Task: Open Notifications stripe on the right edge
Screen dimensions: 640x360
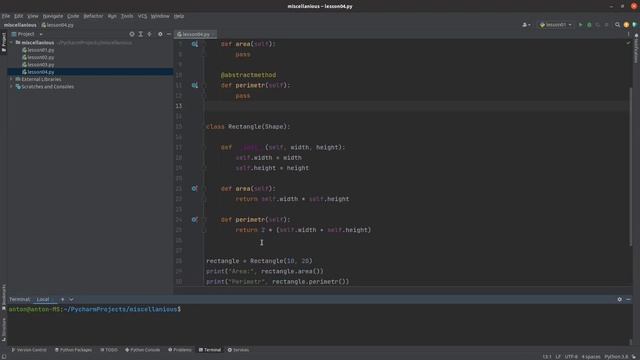Action: [x=636, y=49]
